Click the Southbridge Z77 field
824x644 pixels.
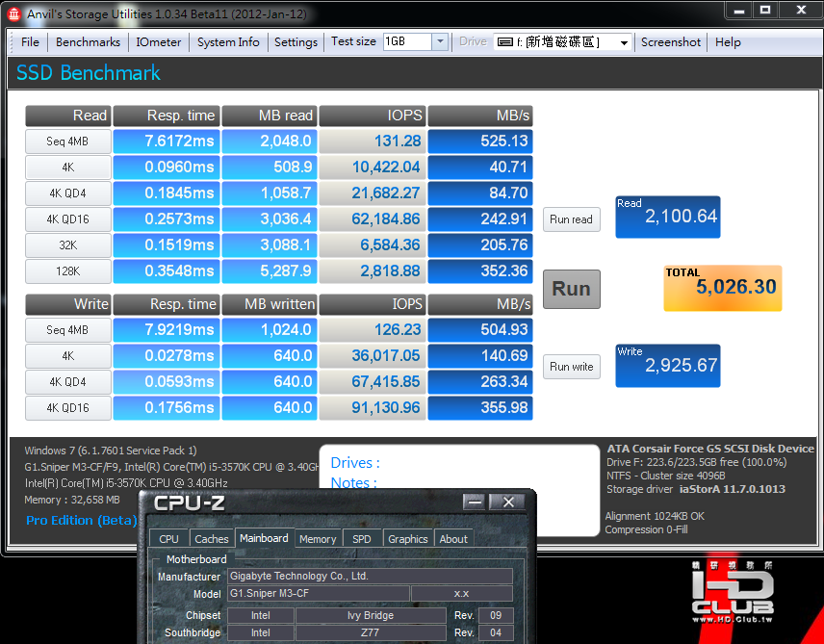click(371, 632)
